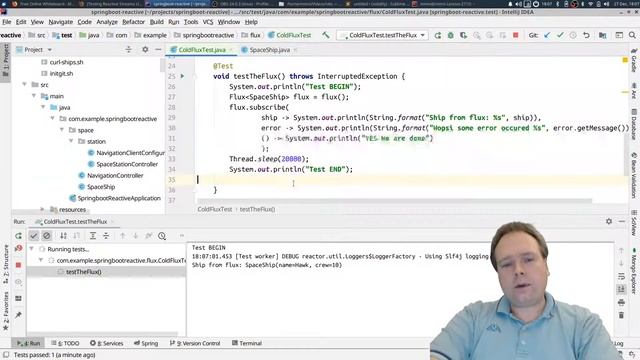Click the Search Everywhere magnifier icon
Screen dimensions: 640x360
[x=632, y=36]
